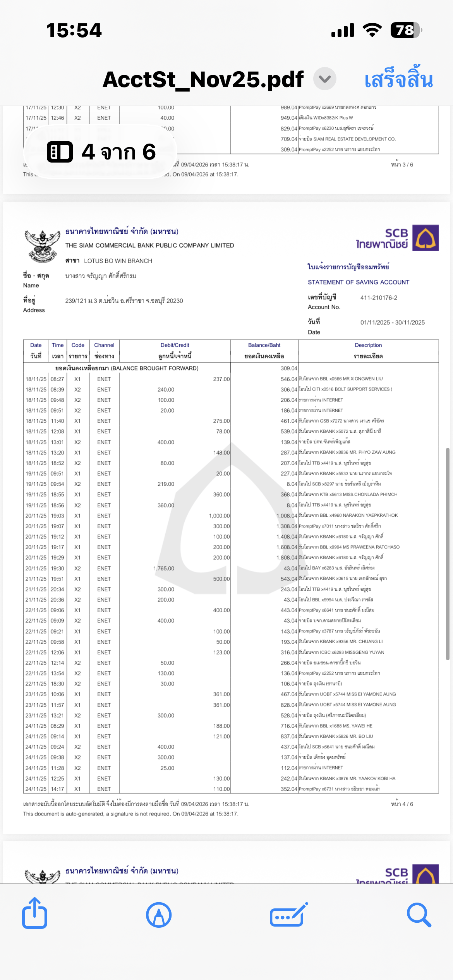Tap the Garuda emblem on page 4
453x980 pixels.
42,246
